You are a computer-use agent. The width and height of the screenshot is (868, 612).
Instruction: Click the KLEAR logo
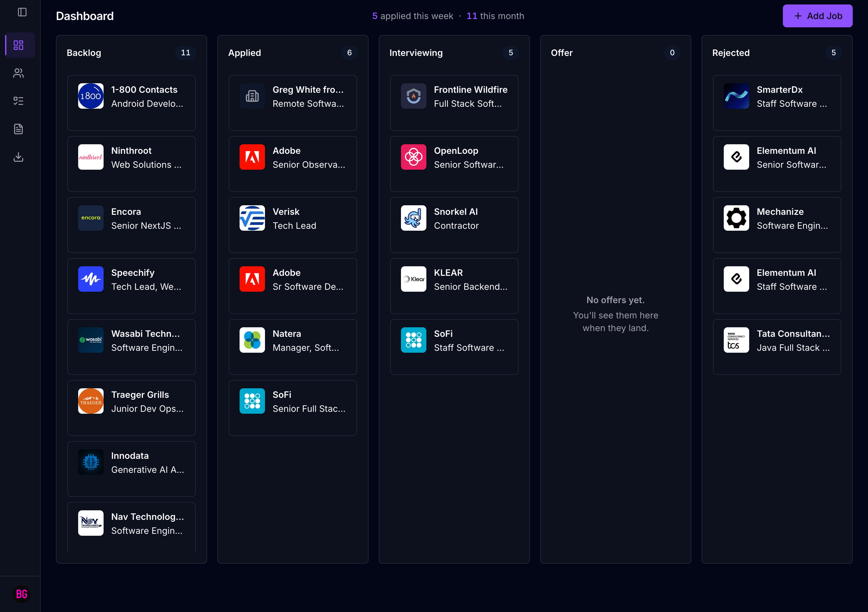414,279
